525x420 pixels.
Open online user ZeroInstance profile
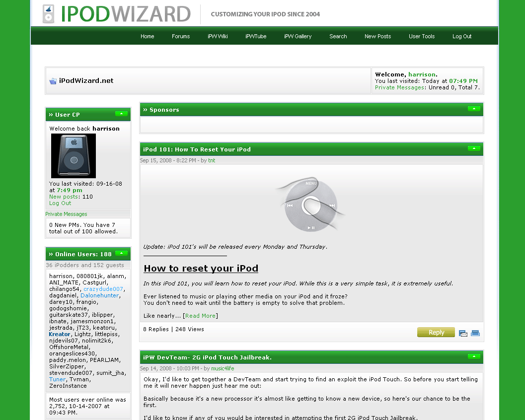click(x=68, y=386)
